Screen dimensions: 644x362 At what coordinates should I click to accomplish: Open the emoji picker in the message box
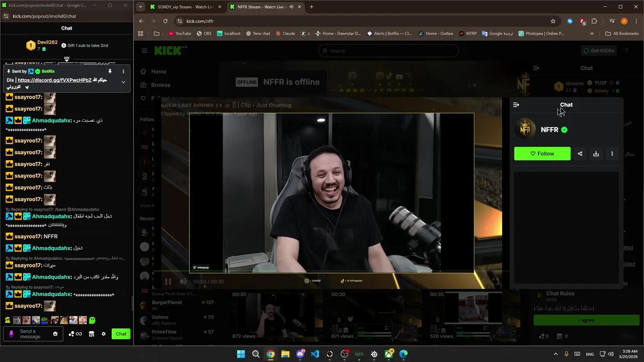pos(55,334)
